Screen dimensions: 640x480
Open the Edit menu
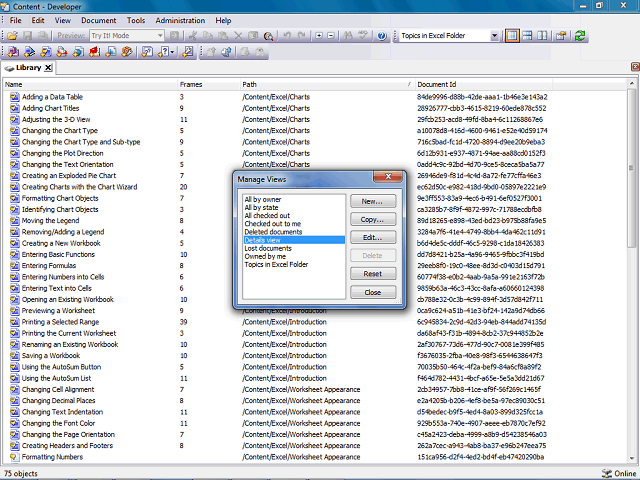[x=38, y=20]
